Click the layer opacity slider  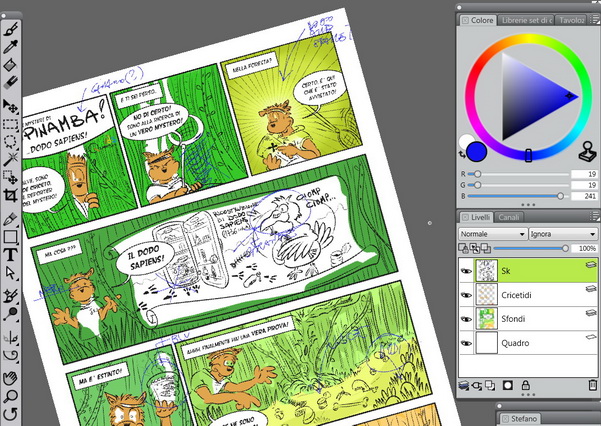[531, 248]
